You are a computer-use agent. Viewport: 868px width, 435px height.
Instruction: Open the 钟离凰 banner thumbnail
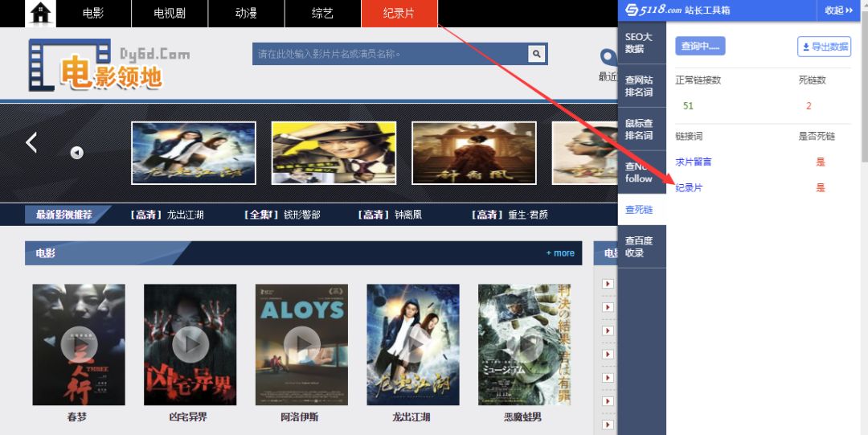(474, 153)
